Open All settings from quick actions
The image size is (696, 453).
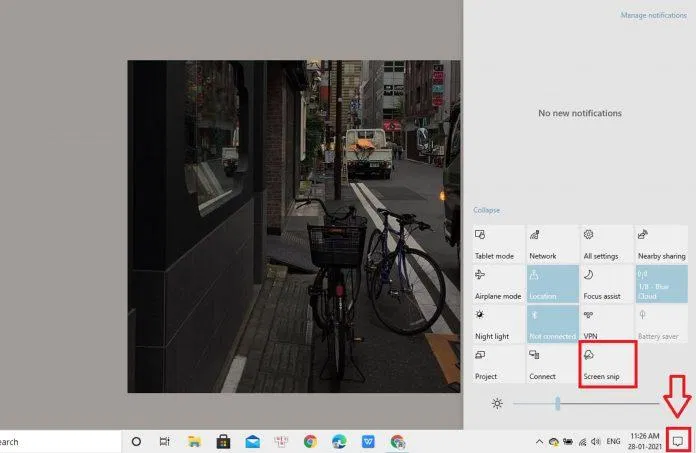pyautogui.click(x=607, y=244)
